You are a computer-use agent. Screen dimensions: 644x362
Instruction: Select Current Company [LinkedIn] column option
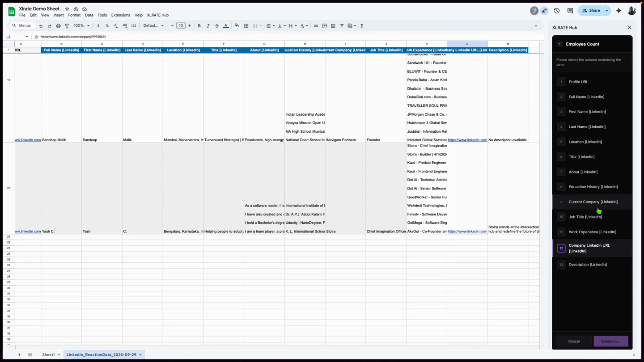click(593, 202)
